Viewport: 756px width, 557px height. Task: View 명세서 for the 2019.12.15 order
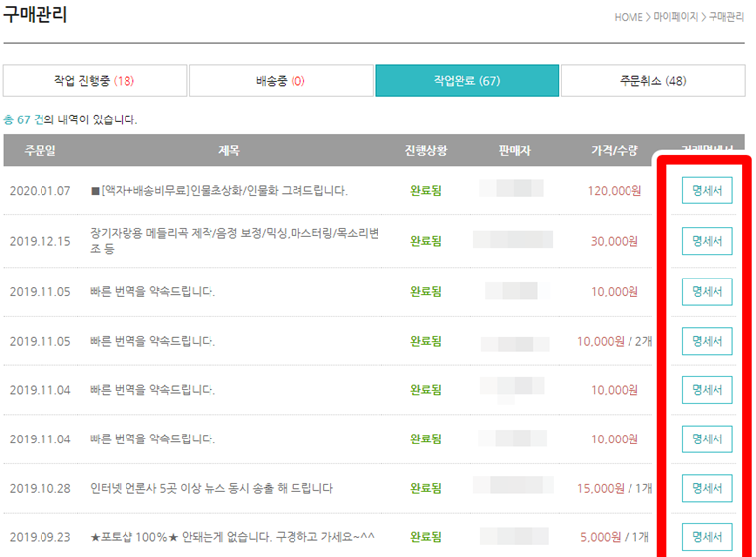point(707,241)
